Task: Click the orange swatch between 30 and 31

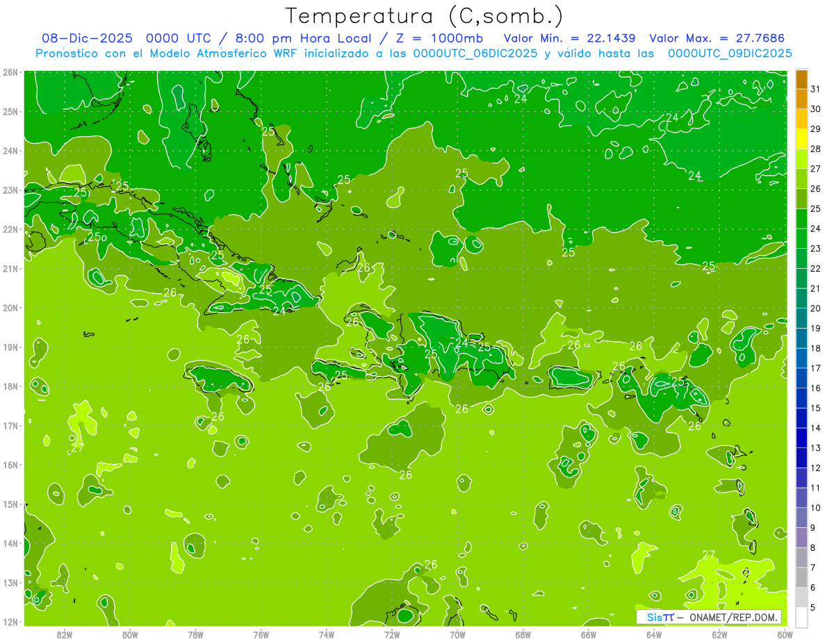Action: [801, 99]
